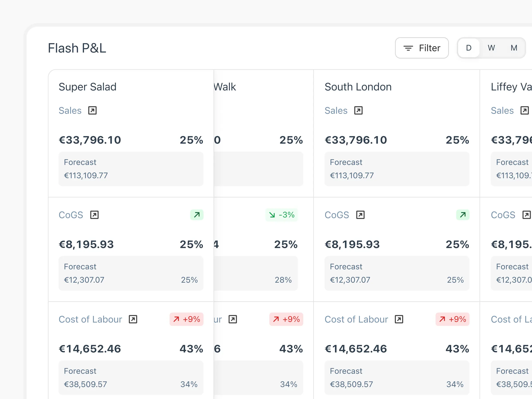
Task: Click the South London column heading
Action: [x=358, y=87]
